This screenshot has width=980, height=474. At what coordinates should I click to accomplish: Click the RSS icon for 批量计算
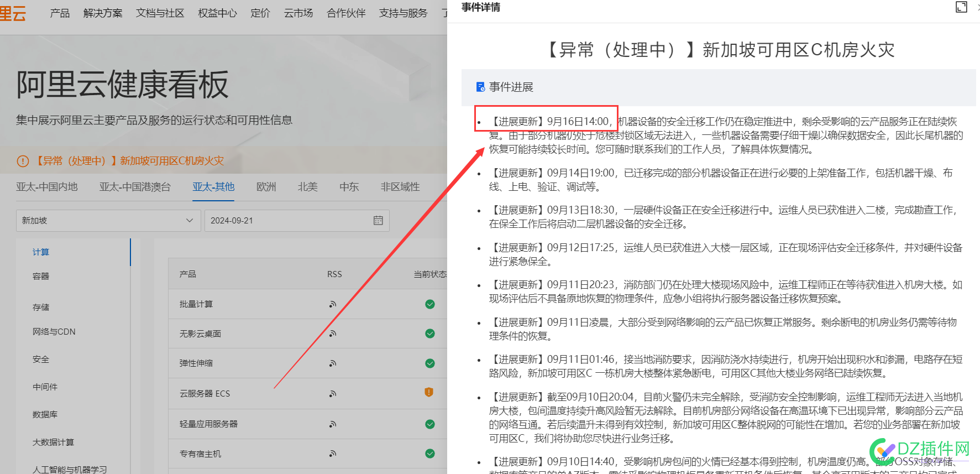pyautogui.click(x=333, y=304)
